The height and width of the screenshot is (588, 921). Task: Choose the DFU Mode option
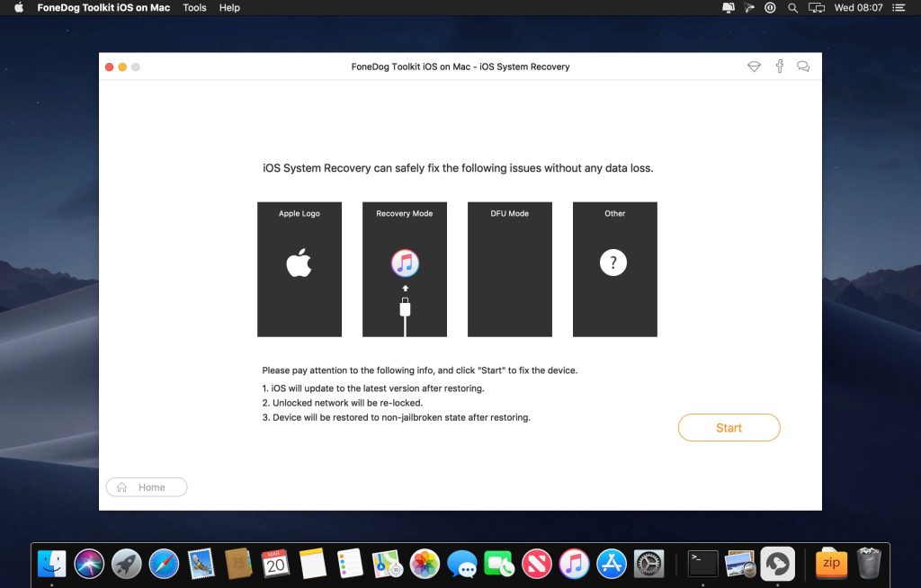tap(509, 268)
